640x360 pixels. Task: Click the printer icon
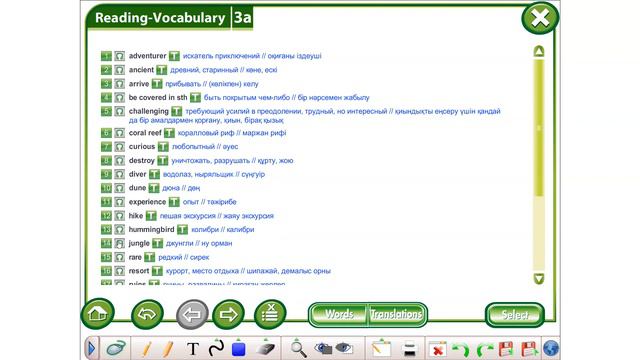(x=409, y=350)
